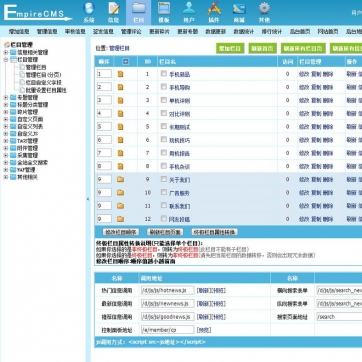Click the orange page icon in row ID 6
The image size is (362, 362).
click(x=120, y=140)
